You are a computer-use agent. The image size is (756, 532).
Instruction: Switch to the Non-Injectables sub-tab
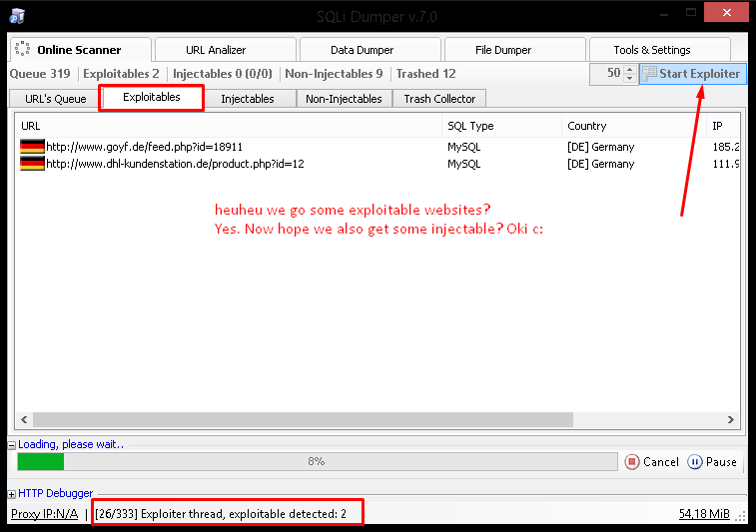click(344, 99)
